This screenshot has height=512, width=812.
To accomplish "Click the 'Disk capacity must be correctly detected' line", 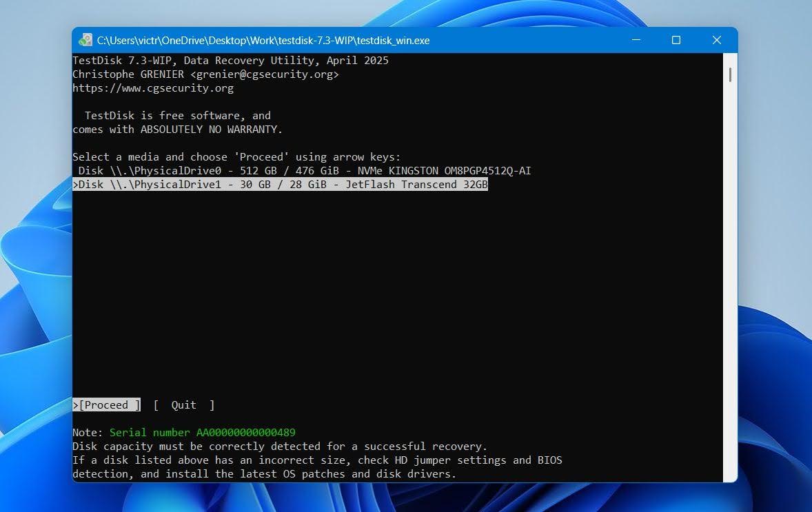I will (x=280, y=447).
